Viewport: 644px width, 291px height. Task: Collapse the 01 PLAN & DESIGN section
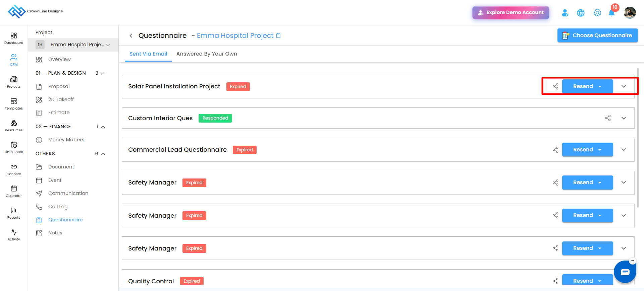coord(103,73)
